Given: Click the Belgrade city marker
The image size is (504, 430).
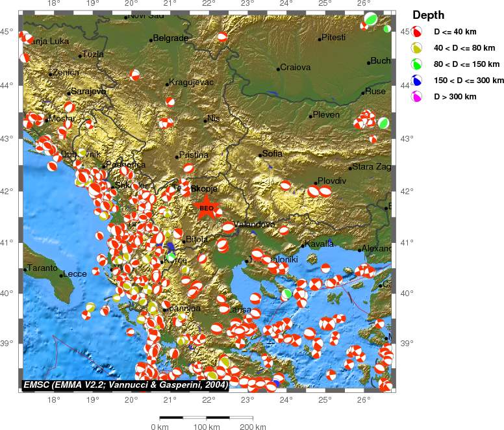Looking at the screenshot, I should [x=151, y=40].
